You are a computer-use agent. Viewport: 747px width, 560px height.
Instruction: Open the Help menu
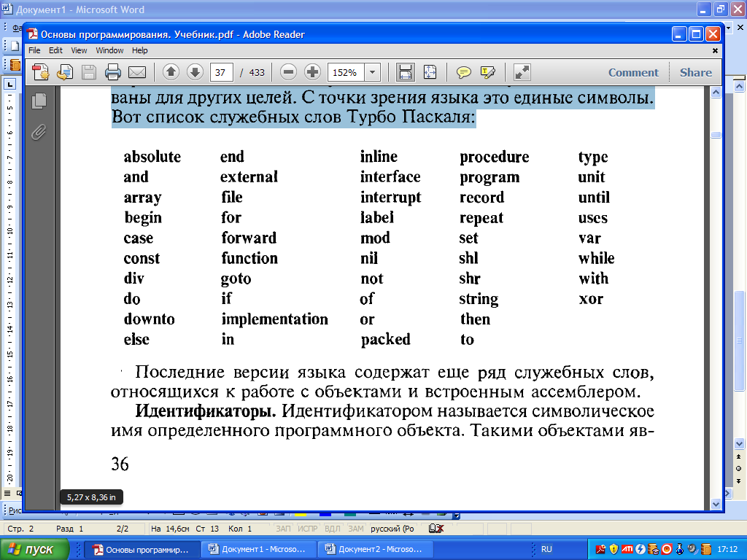(139, 50)
